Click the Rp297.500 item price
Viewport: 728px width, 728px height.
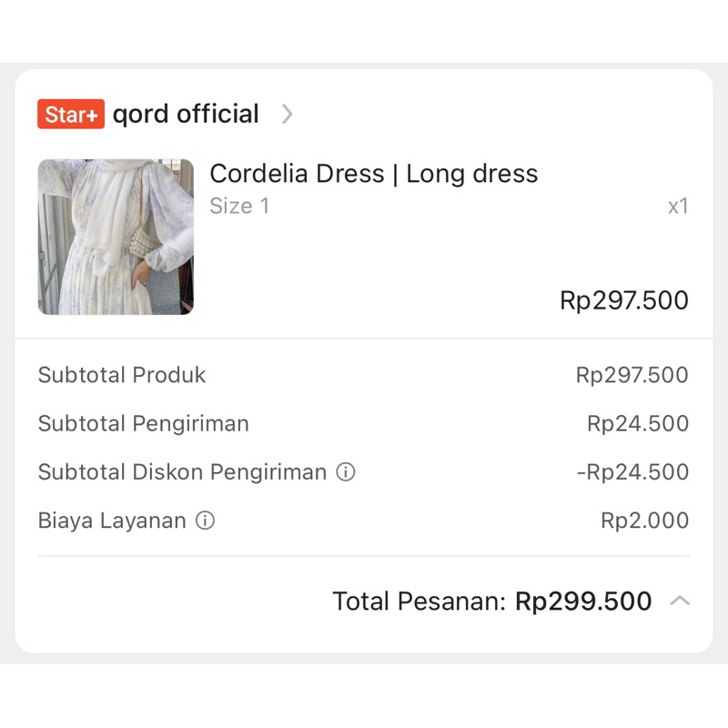coord(624,300)
